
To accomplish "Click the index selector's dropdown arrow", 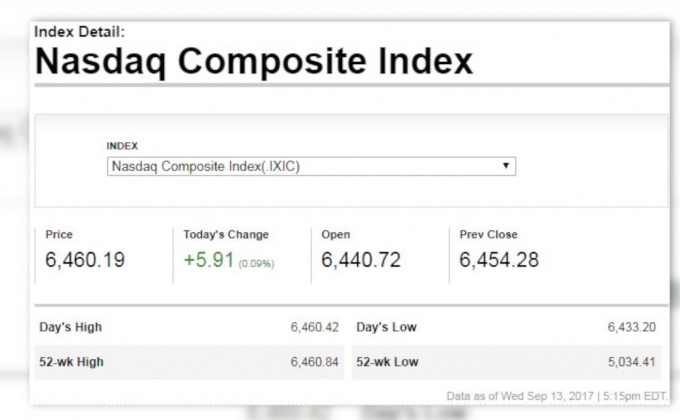I will (x=506, y=166).
